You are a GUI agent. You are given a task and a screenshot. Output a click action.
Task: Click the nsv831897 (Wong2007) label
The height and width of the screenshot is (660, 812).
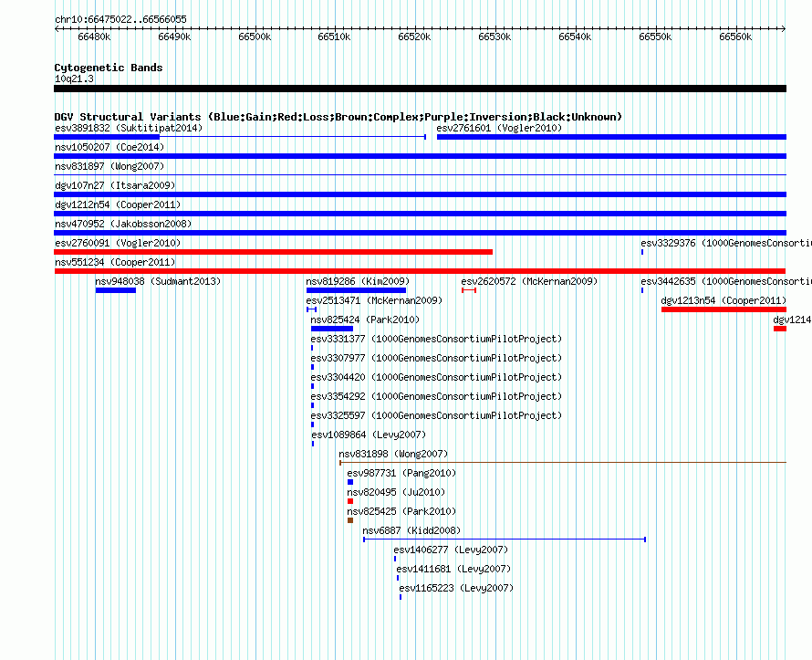pyautogui.click(x=109, y=166)
